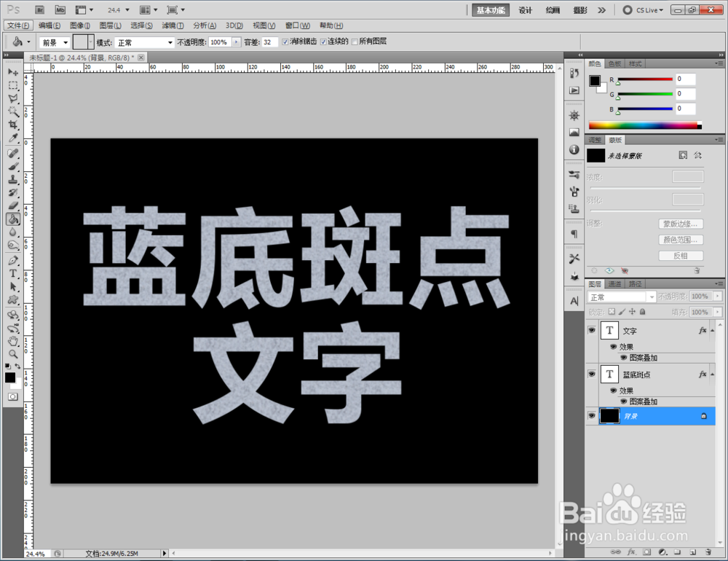The width and height of the screenshot is (728, 561).
Task: Select the Paint Bucket tool
Action: point(13,219)
